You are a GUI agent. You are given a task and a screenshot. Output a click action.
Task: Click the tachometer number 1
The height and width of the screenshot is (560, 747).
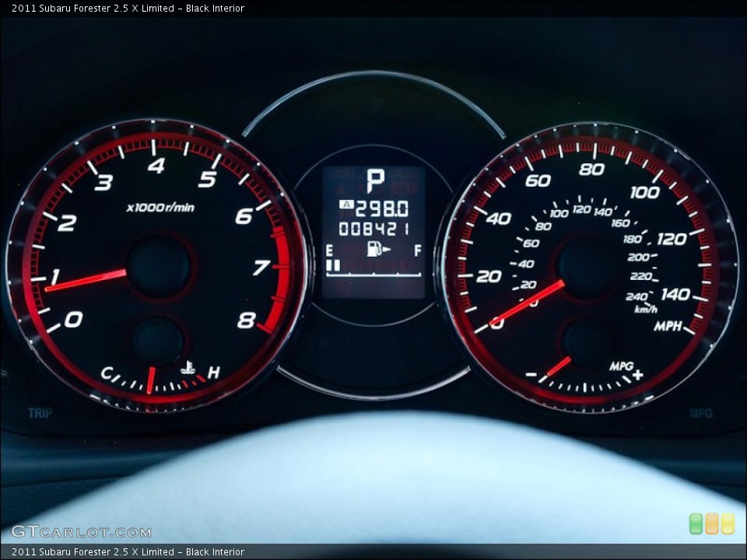[55, 276]
